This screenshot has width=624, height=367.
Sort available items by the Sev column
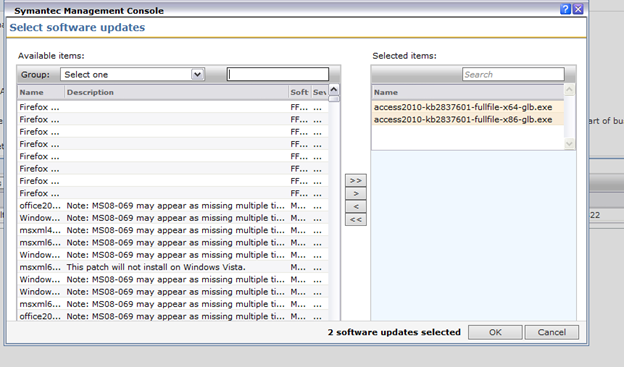320,92
